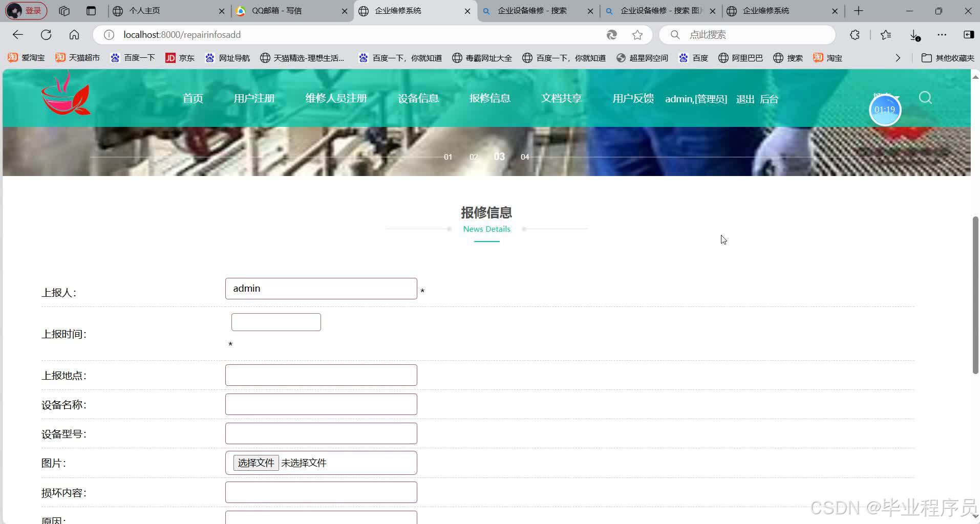980x524 pixels.
Task: Click the translate icon in the address bar
Action: 611,35
